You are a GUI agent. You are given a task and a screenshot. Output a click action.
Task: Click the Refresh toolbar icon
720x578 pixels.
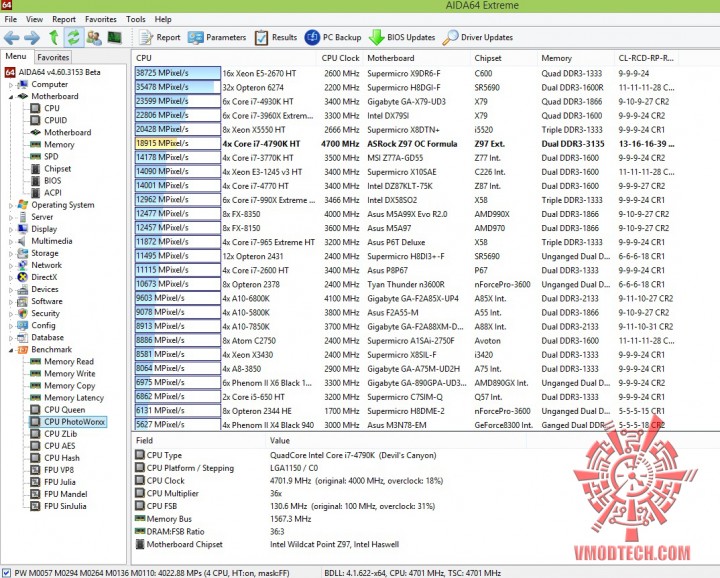73,38
